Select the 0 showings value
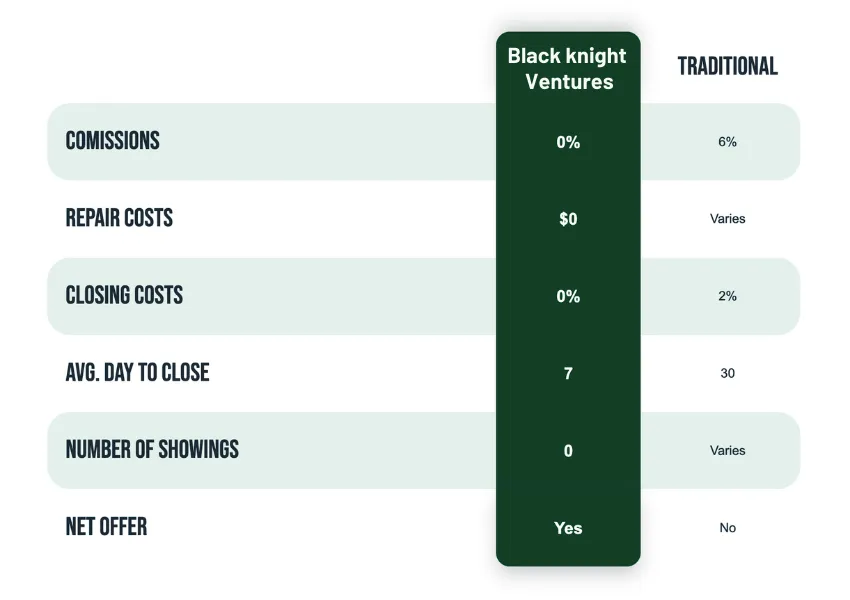This screenshot has height=600, width=850. click(x=568, y=451)
